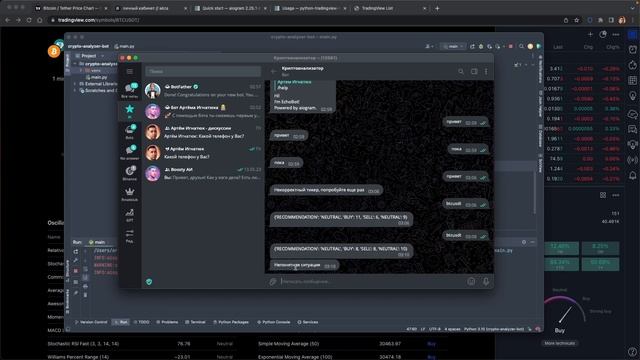Click More technicals button on TradingView
The image size is (640, 360).
pos(560,343)
